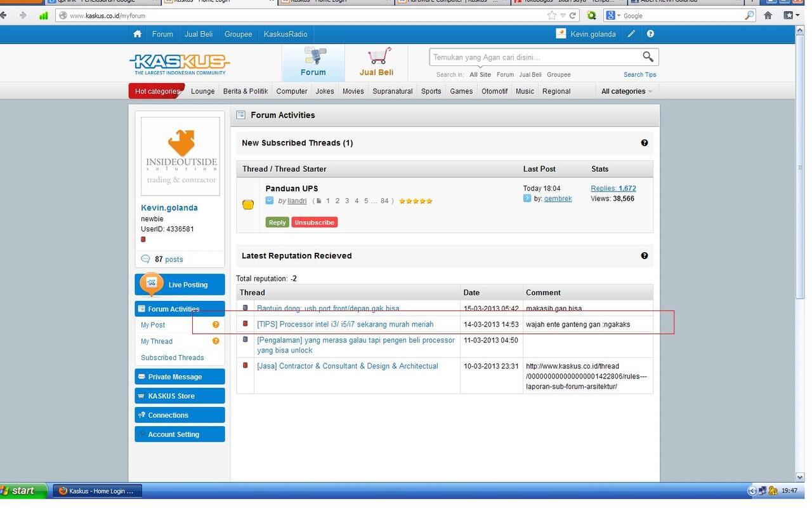
Task: Open dropdown arrow before liandri
Action: tap(270, 201)
